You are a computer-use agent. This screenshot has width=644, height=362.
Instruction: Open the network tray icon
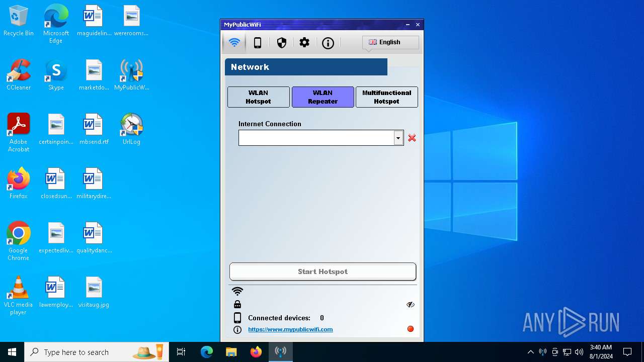[x=567, y=352]
